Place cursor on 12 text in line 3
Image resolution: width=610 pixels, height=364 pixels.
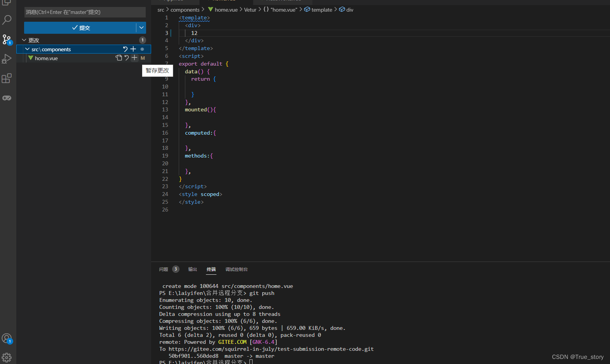(x=194, y=33)
